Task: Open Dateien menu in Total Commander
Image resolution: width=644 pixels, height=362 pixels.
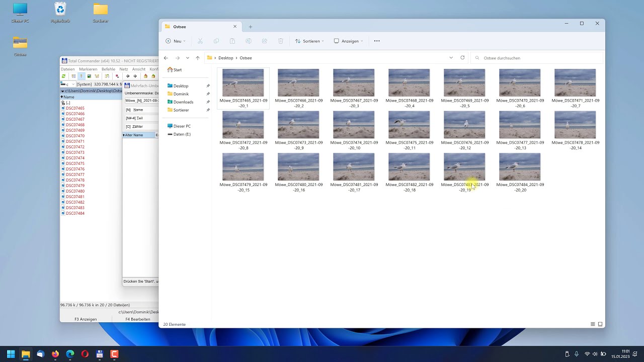Action: (68, 69)
